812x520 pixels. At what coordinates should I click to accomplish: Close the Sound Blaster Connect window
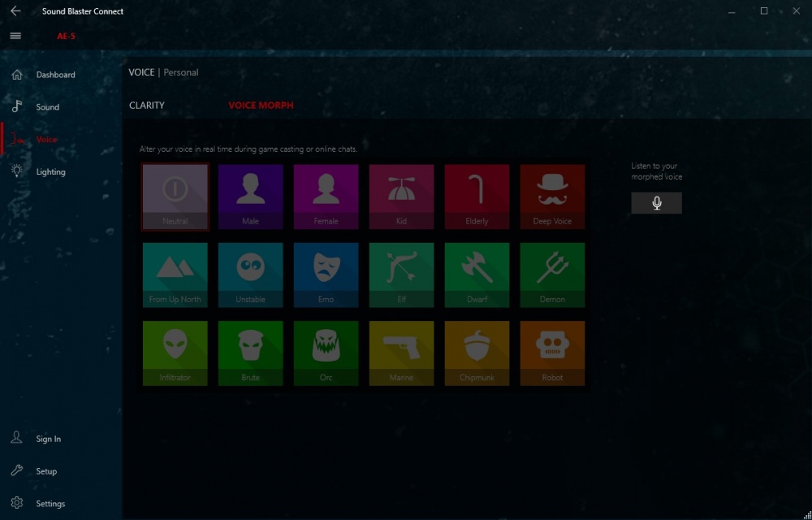click(797, 11)
